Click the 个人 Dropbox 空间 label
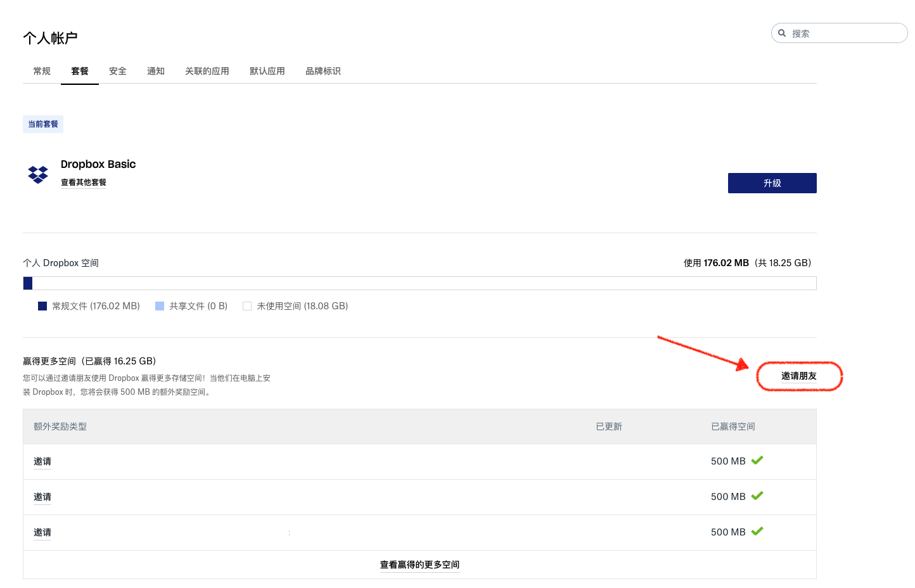Screen dimensions: 915x588 (61, 263)
